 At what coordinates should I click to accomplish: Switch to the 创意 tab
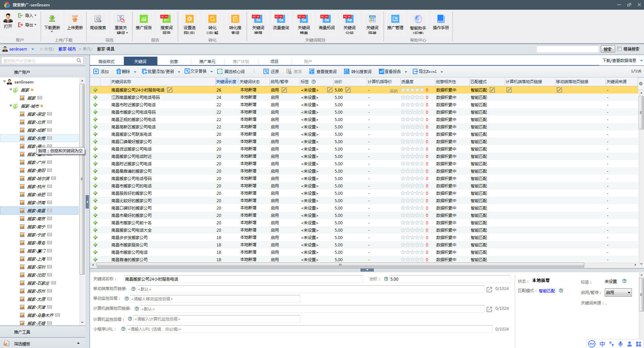pyautogui.click(x=174, y=61)
